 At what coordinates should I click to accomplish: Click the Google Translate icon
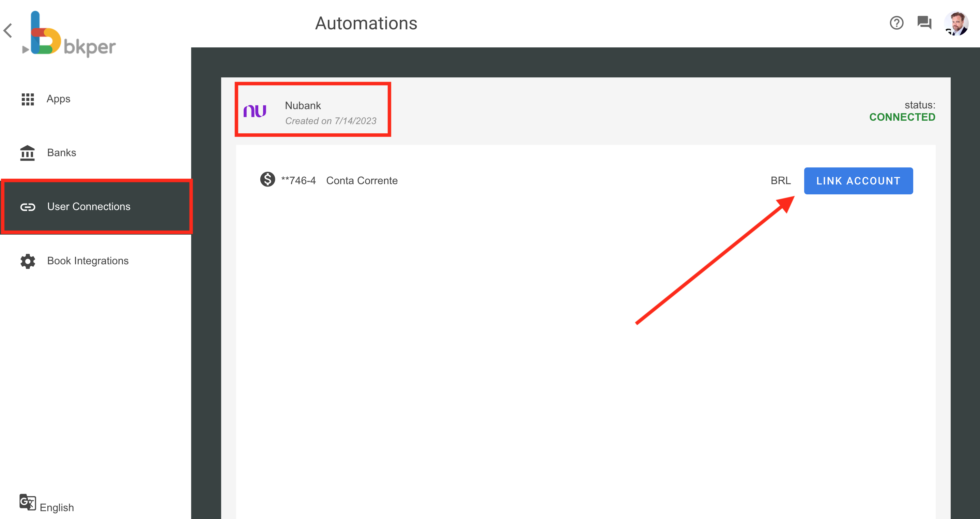(x=27, y=503)
